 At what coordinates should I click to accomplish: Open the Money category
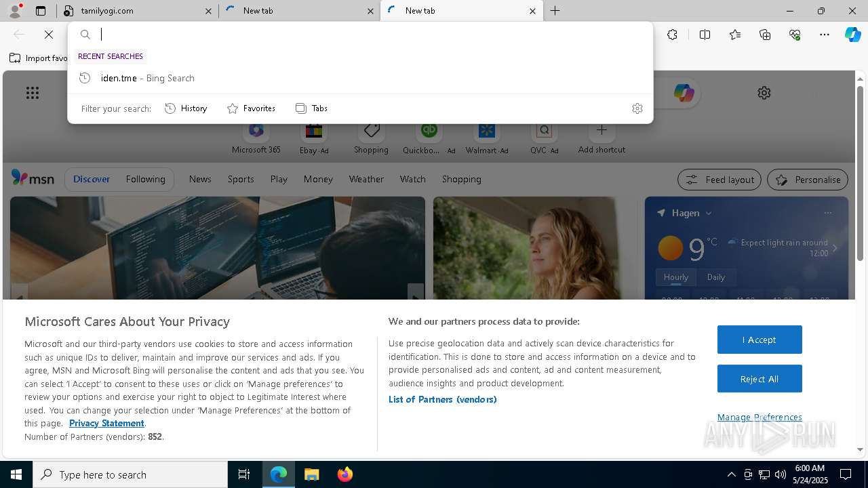(318, 180)
